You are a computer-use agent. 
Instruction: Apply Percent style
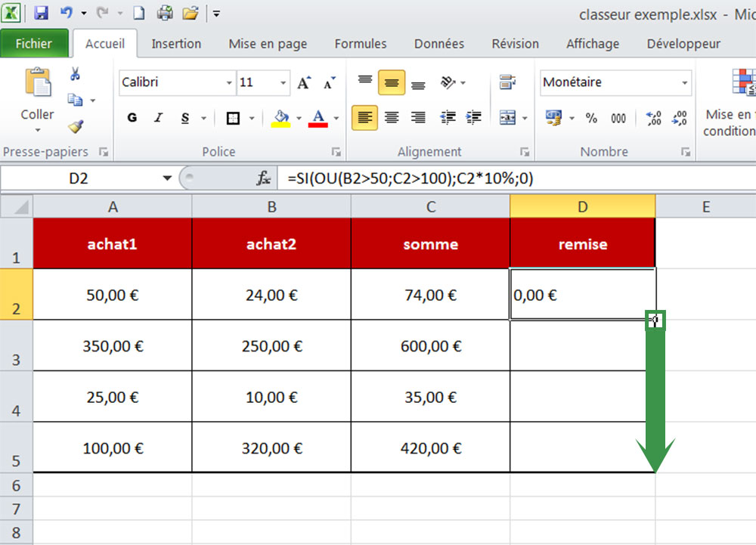[x=592, y=118]
